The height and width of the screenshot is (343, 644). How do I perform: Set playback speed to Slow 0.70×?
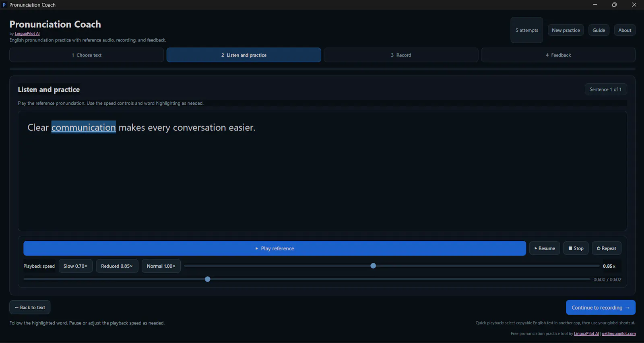coord(76,266)
